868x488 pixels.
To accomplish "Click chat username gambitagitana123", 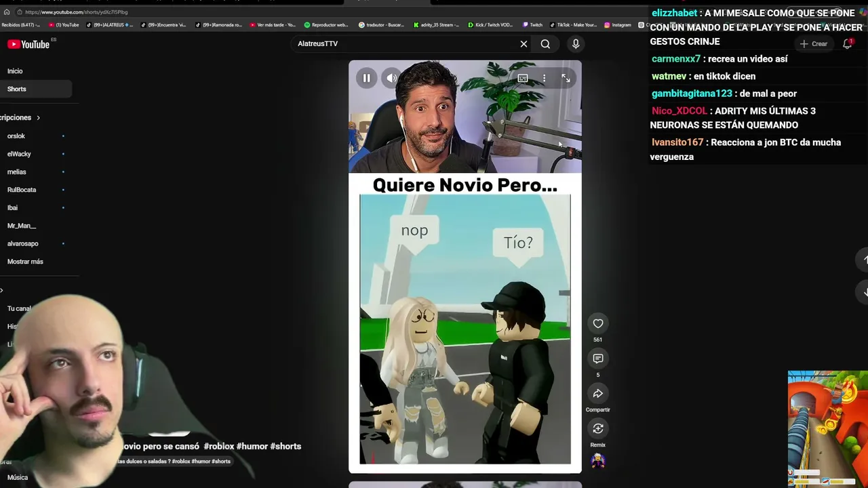I will click(x=692, y=94).
